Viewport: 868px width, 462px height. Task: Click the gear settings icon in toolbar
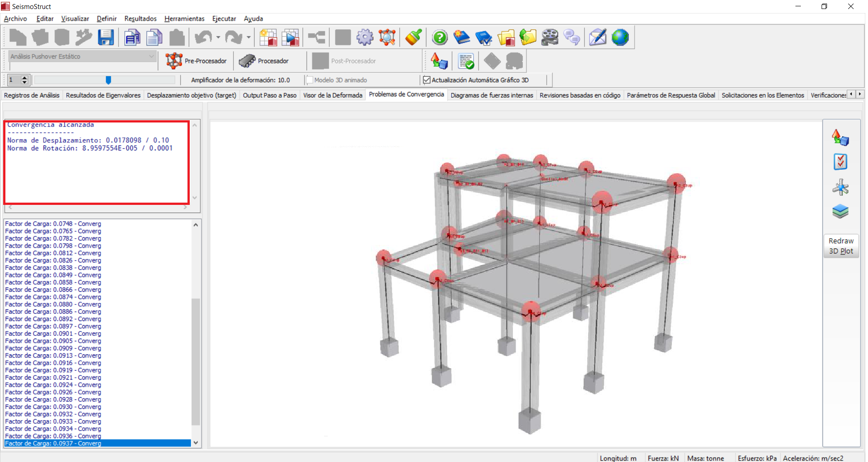[x=365, y=37]
